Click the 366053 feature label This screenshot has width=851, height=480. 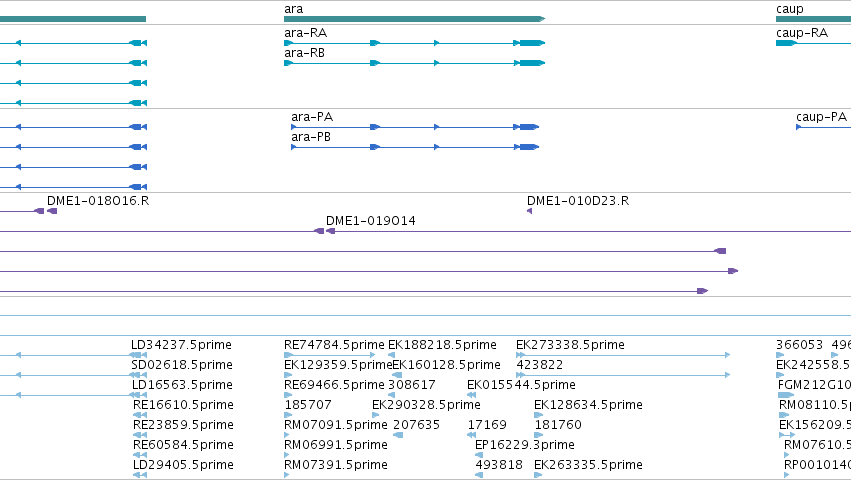pyautogui.click(x=799, y=345)
